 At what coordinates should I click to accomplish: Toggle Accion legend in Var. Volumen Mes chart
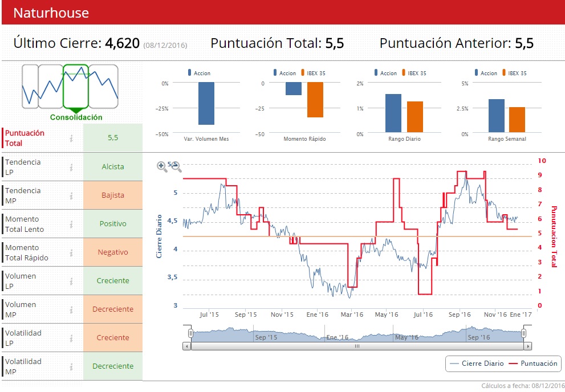pos(200,73)
